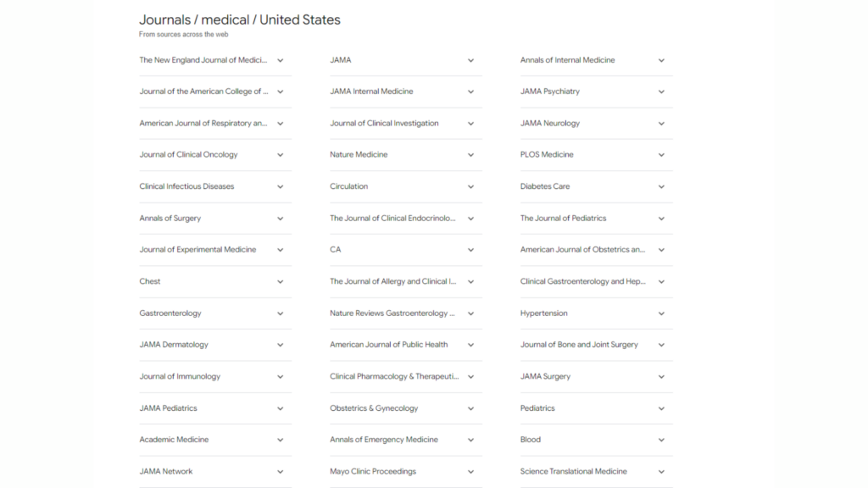Viewport: 868px width, 488px height.
Task: Click the Journals / medical / United States heading
Action: (240, 19)
